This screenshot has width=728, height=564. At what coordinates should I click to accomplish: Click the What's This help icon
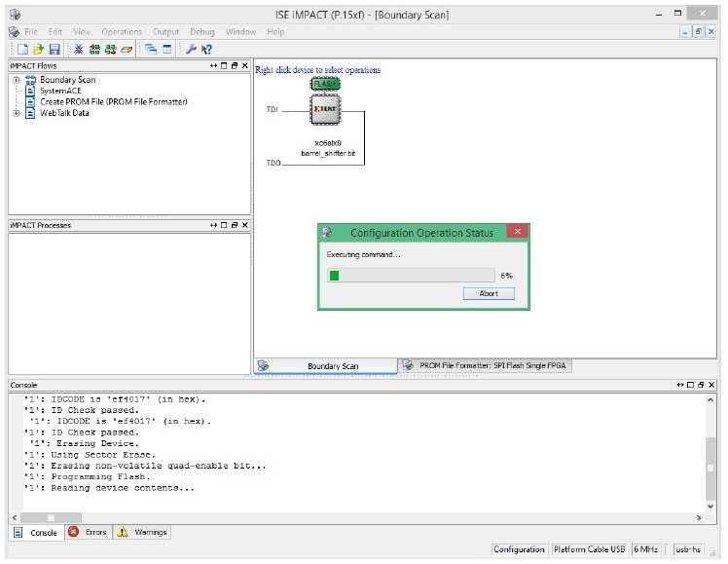pyautogui.click(x=206, y=49)
